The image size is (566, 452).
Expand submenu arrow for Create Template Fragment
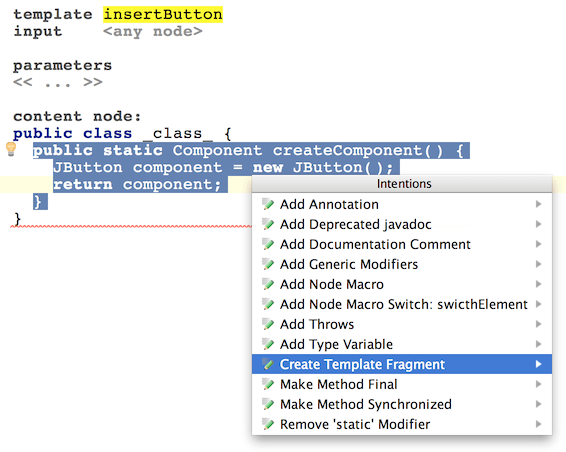point(539,364)
